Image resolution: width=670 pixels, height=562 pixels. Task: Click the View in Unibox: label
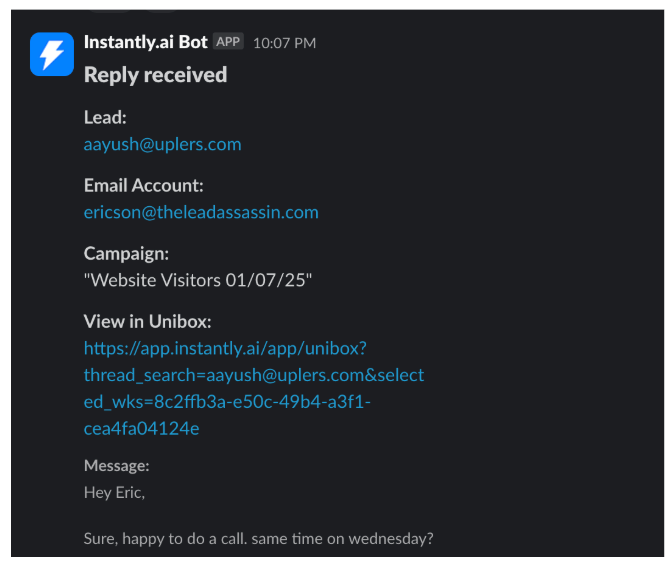147,321
